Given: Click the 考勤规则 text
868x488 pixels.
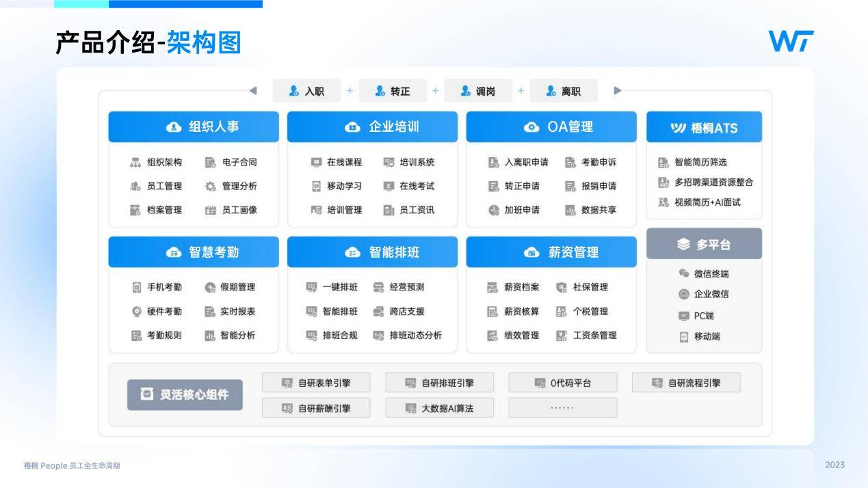Looking at the screenshot, I should coord(164,336).
